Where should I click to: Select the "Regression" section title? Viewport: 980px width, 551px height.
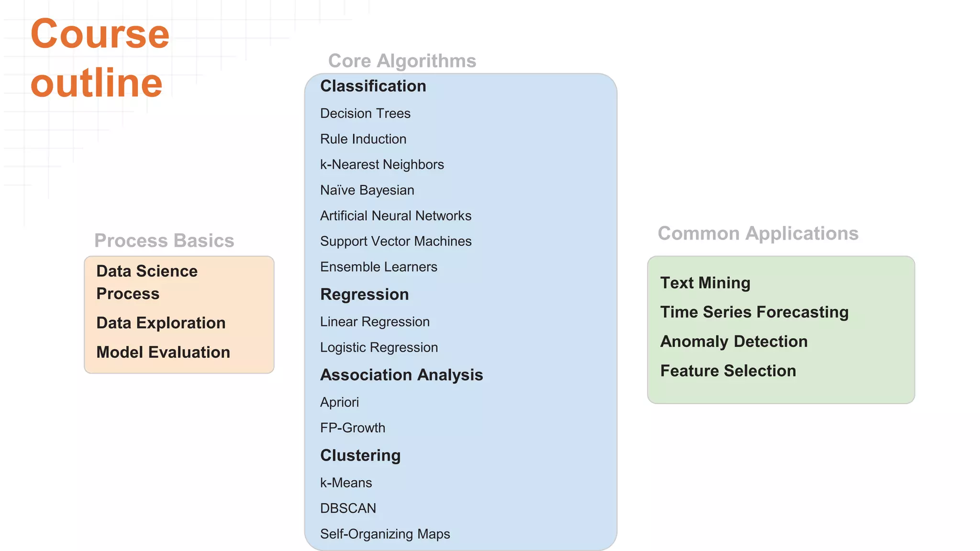[x=364, y=294]
